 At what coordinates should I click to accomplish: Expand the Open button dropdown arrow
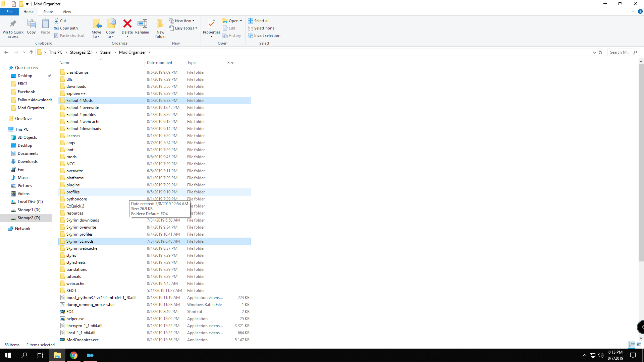(x=241, y=21)
